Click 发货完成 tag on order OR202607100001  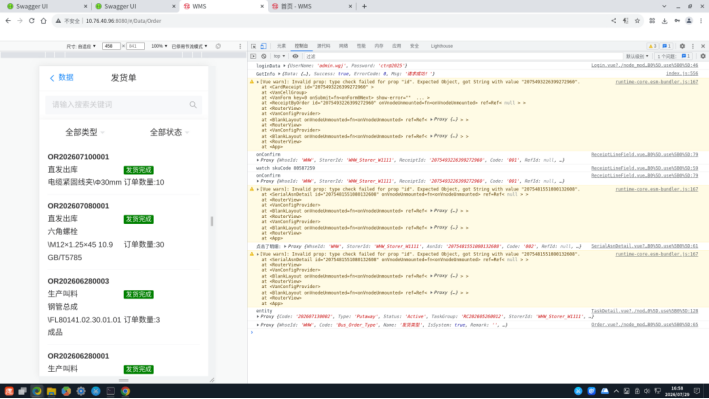click(x=138, y=170)
